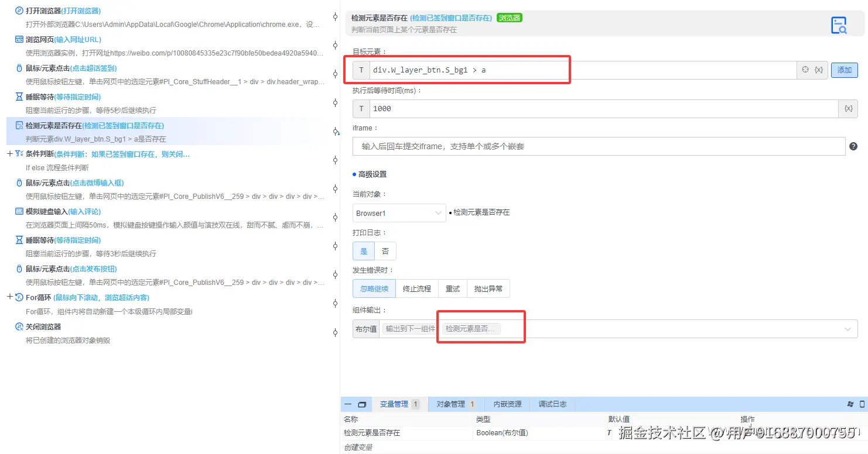Minimize the bottom variable panel with dash icon
Screen dimensions: 868x454
348,404
